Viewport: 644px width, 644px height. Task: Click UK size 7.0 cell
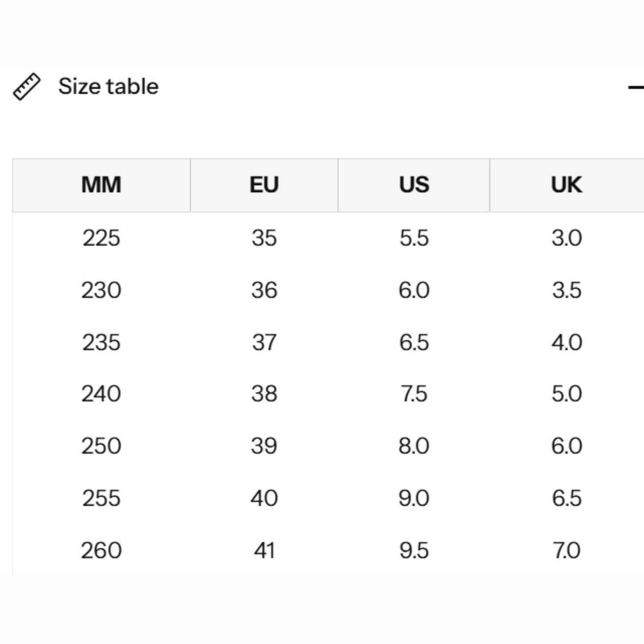pos(567,550)
